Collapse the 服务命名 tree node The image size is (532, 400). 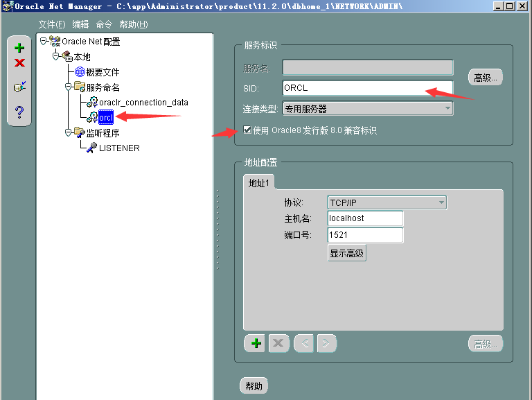click(68, 87)
